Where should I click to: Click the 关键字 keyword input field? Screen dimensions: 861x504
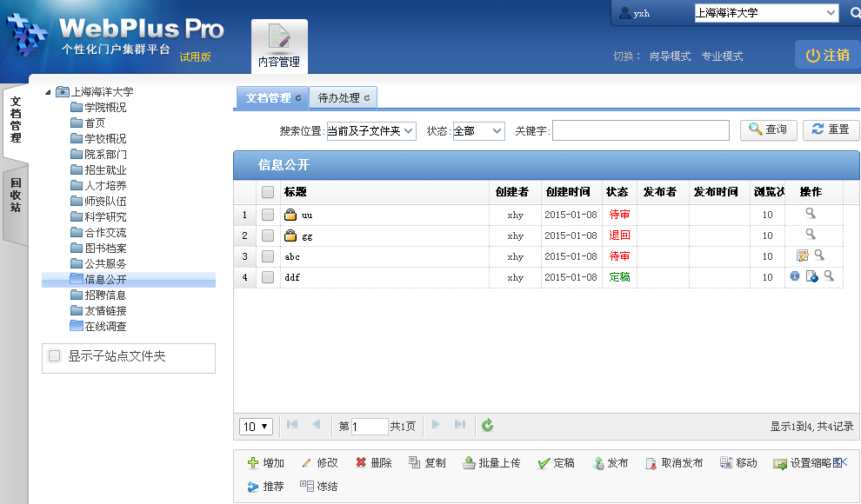[640, 130]
